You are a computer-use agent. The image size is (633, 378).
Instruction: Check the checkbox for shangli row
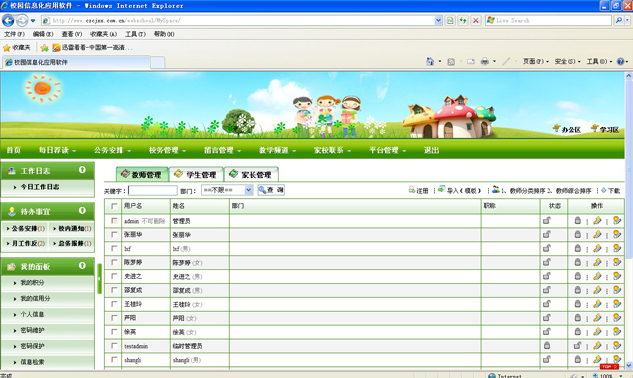114,359
